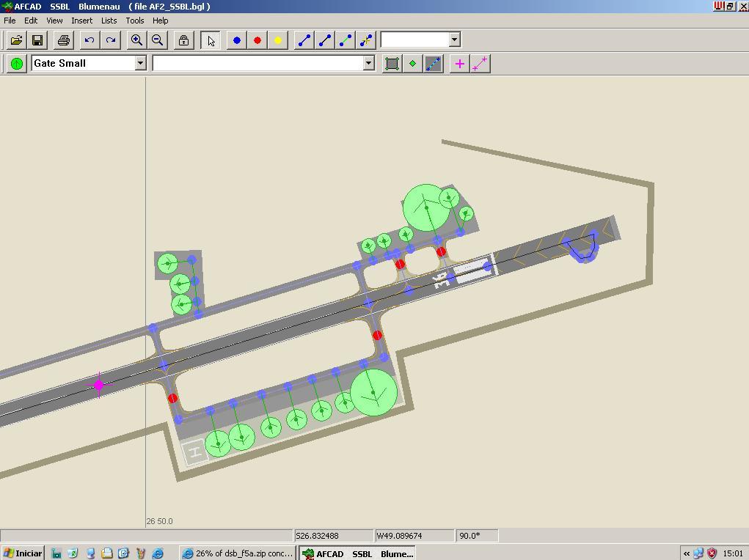
Task: Select the yellow-cross link tool
Action: coord(366,40)
